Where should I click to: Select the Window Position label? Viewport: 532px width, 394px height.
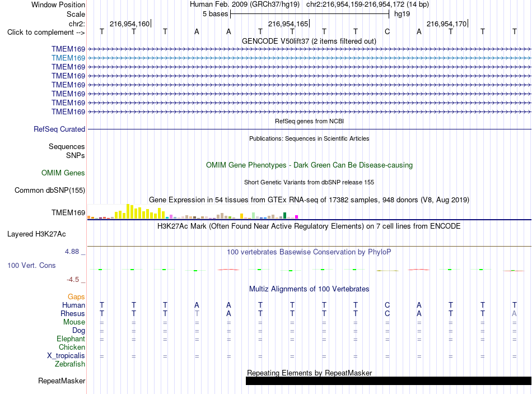[x=58, y=4]
